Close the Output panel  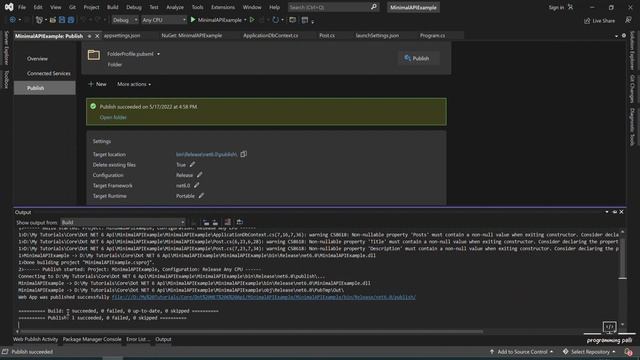(x=621, y=212)
